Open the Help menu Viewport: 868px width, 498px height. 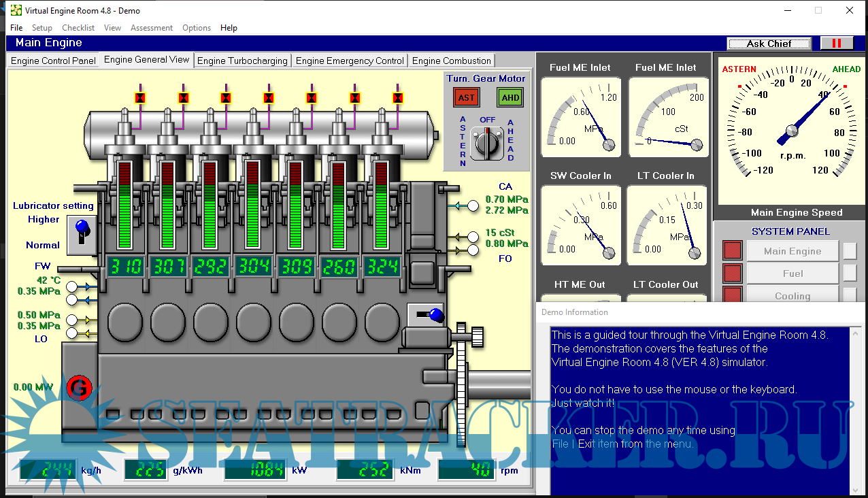coord(229,28)
